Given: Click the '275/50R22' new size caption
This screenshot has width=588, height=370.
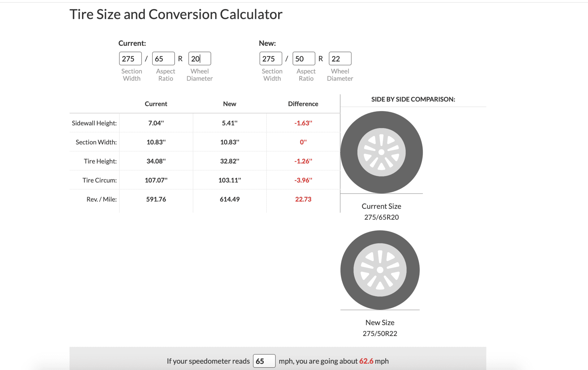Looking at the screenshot, I should pos(380,333).
